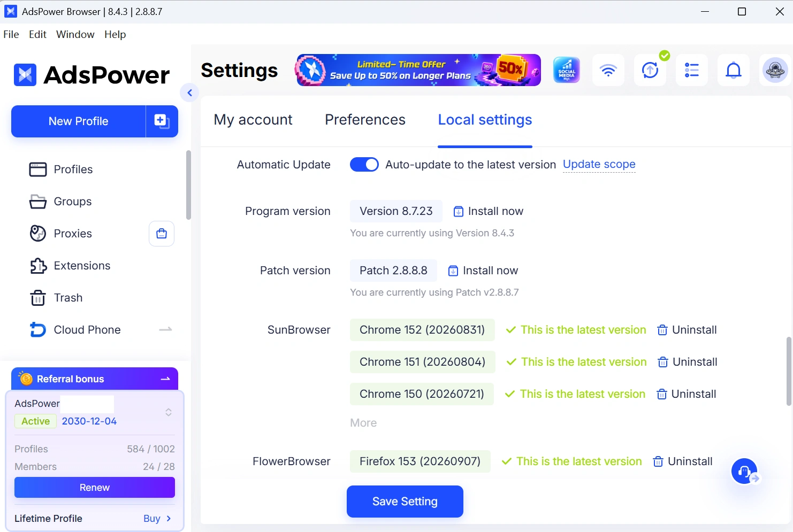This screenshot has height=532, width=793.
Task: Click 'You are currently using Version 8.4.3'
Action: [432, 233]
